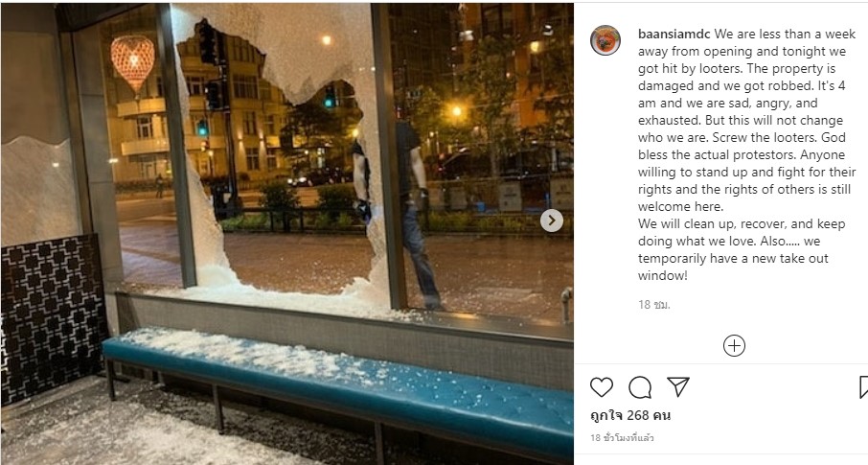Screen dimensions: 868x465
Task: Click the black lattice panel in the photo
Action: point(54,318)
